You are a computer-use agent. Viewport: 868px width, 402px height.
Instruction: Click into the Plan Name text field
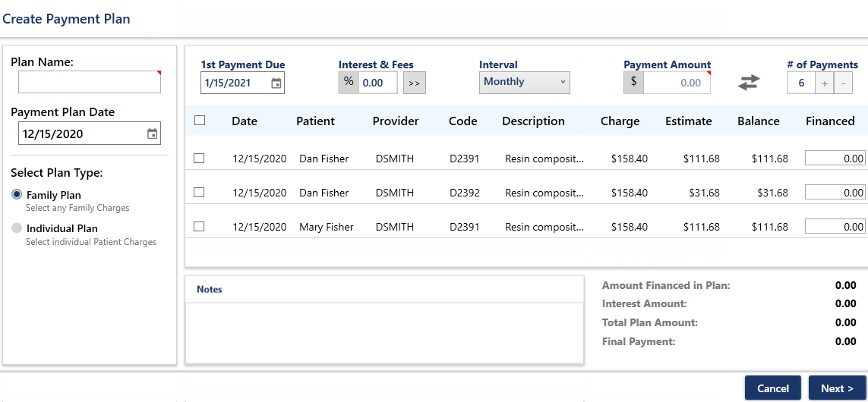coord(89,82)
